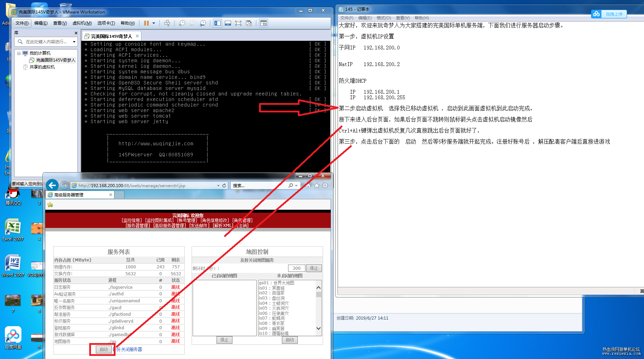644x359 pixels.
Task: Open Notepad 文件(F) menu
Action: point(347,18)
